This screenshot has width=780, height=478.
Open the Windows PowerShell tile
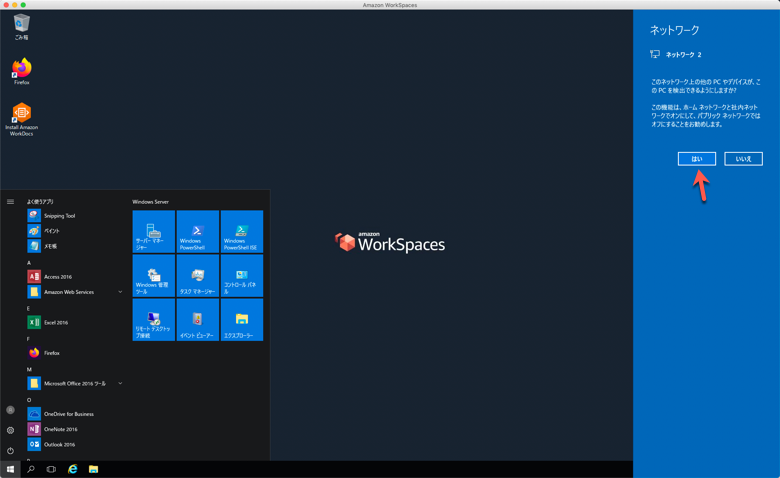(x=197, y=231)
